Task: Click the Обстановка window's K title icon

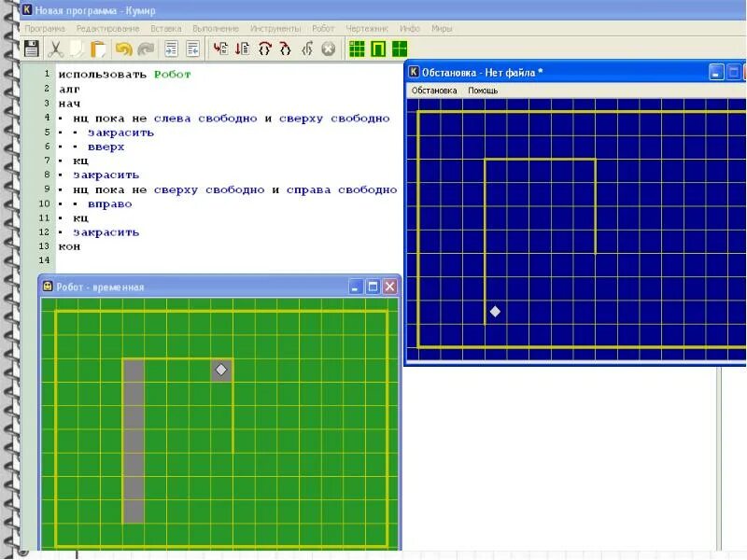Action: click(414, 72)
